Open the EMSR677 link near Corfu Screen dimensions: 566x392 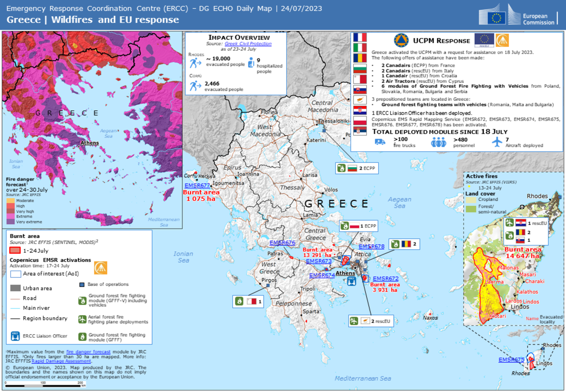(197, 185)
